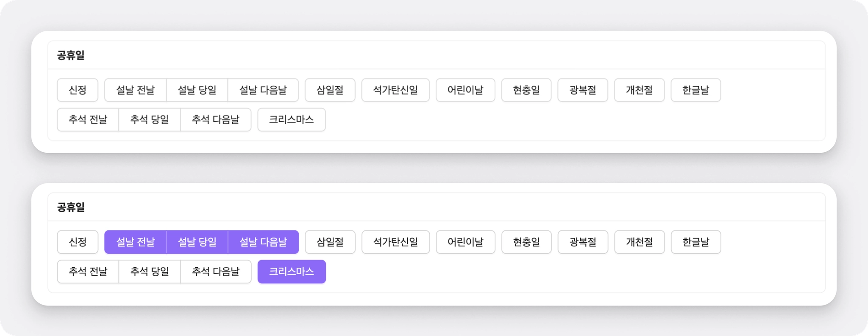This screenshot has height=336, width=868.
Task: Toggle on the white 설날 당일 chip
Action: 197,90
